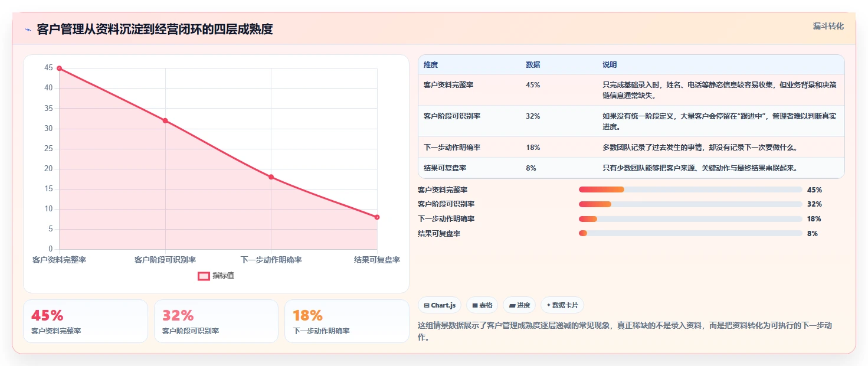
Task: Click the 18% value in table
Action: click(533, 147)
